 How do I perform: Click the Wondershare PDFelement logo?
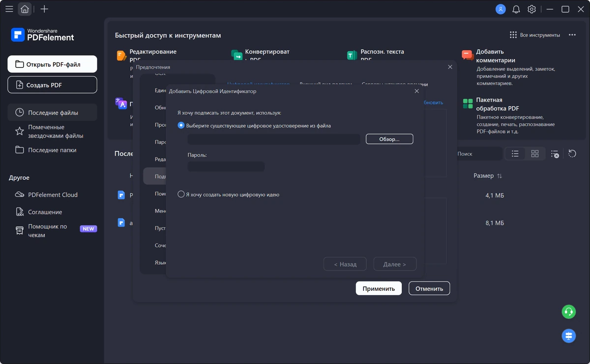[43, 34]
